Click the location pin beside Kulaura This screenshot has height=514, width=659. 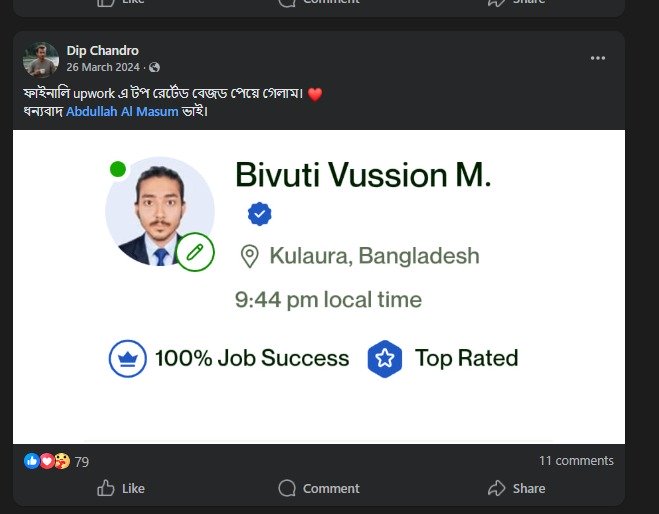point(250,257)
